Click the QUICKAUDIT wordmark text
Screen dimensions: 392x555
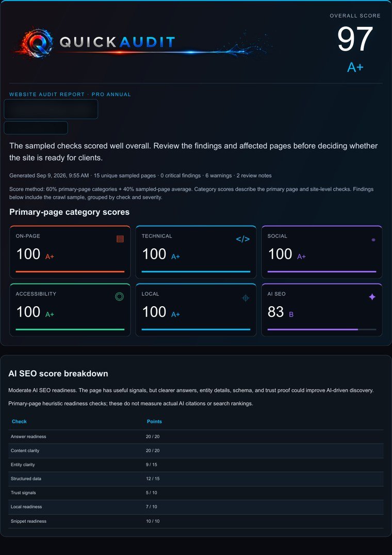(x=117, y=42)
